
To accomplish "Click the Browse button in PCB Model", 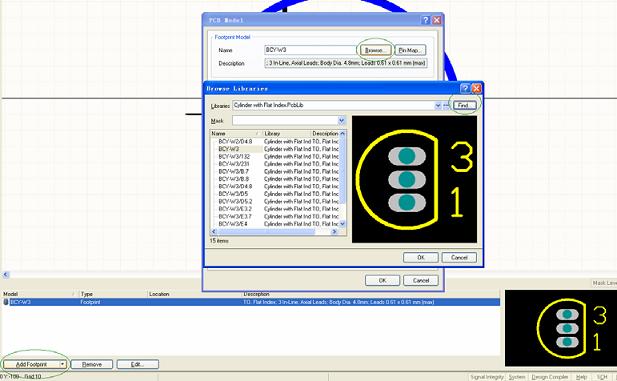I will click(374, 50).
